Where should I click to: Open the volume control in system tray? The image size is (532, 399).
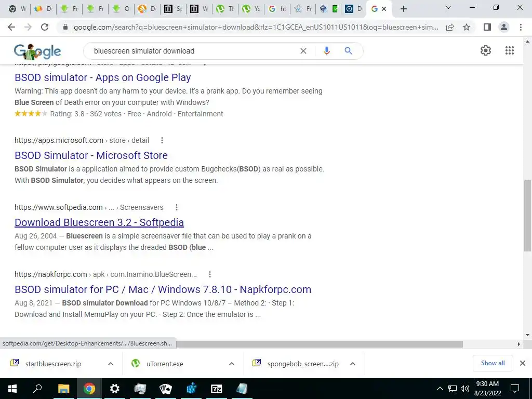(465, 389)
